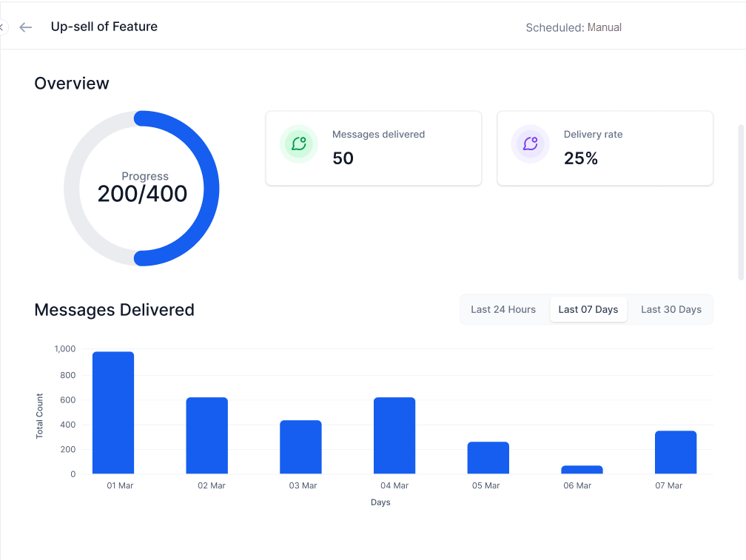Click the 07 Mar bar
This screenshot has width=746, height=560.
pos(676,452)
